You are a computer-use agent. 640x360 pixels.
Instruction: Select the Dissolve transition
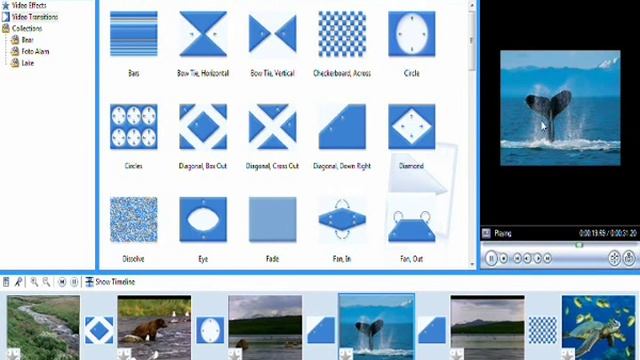click(133, 220)
